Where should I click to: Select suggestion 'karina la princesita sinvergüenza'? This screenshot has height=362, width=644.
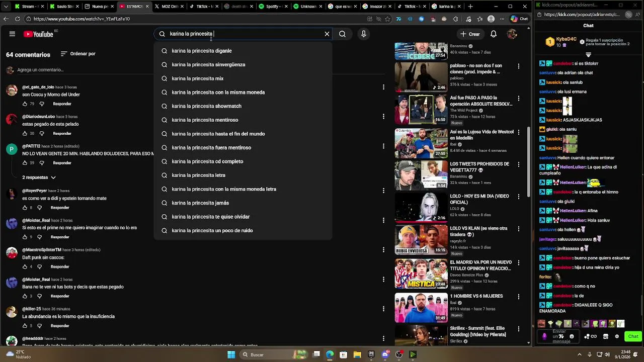pyautogui.click(x=243, y=64)
